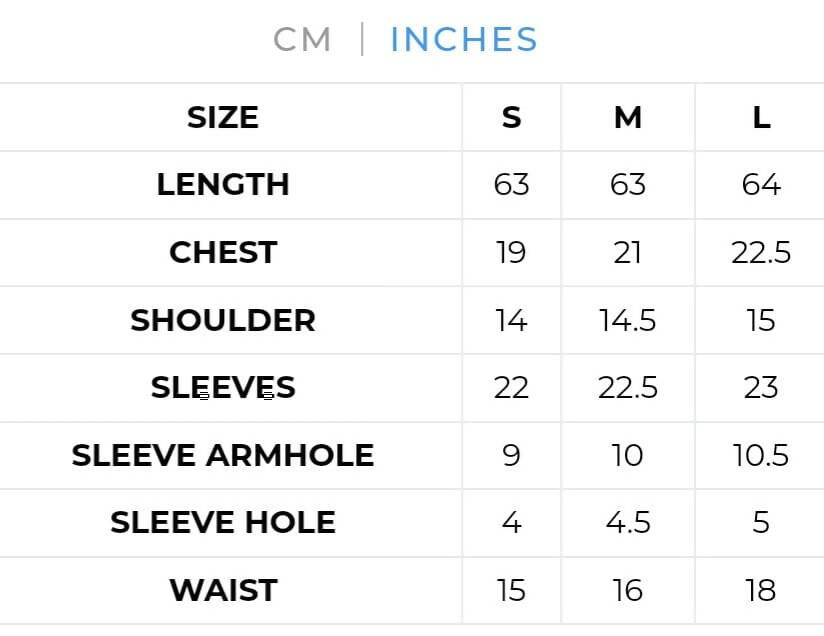Click the S size column header
The image size is (824, 636).
(x=511, y=118)
